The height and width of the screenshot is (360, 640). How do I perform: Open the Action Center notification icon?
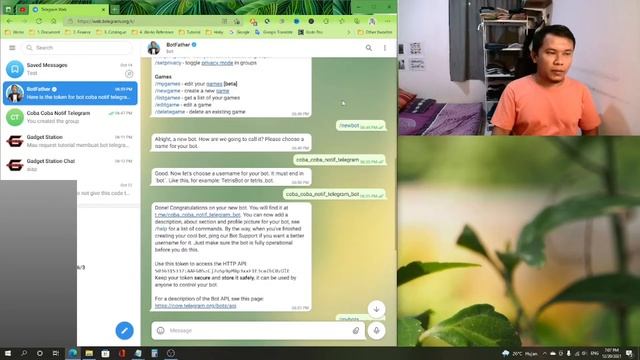(x=629, y=353)
